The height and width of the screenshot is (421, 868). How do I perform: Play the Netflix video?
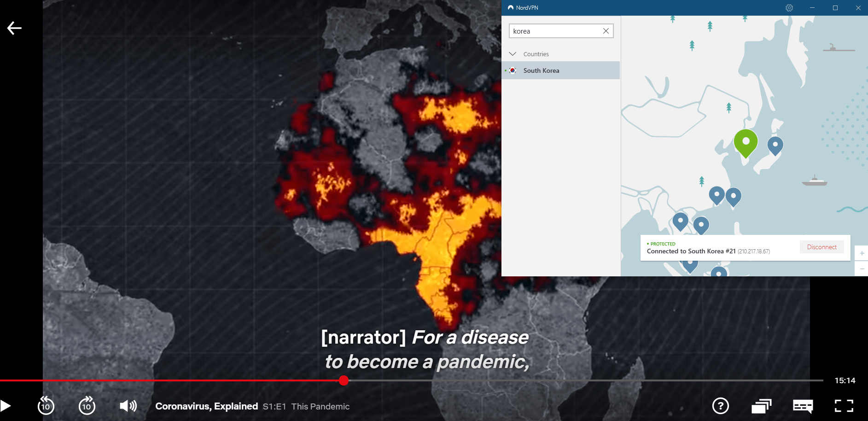click(6, 406)
